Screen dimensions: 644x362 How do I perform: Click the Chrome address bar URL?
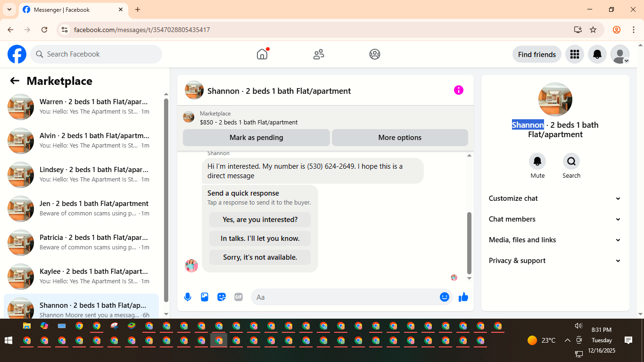point(142,30)
